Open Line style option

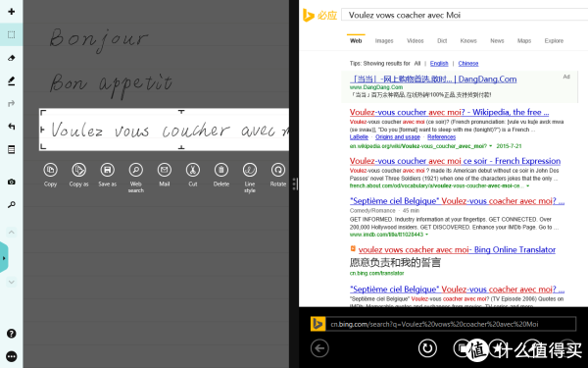pos(250,170)
